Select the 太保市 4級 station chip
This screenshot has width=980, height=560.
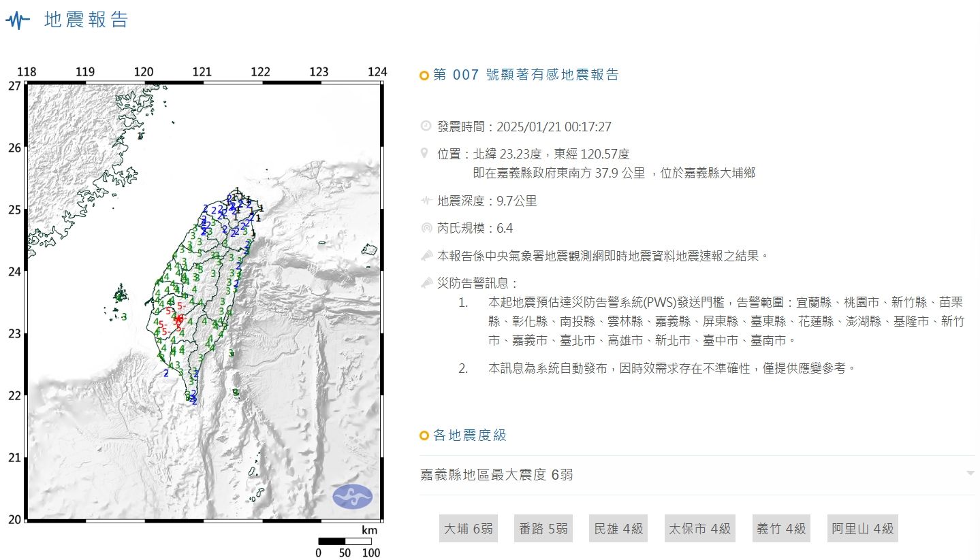[x=699, y=528]
